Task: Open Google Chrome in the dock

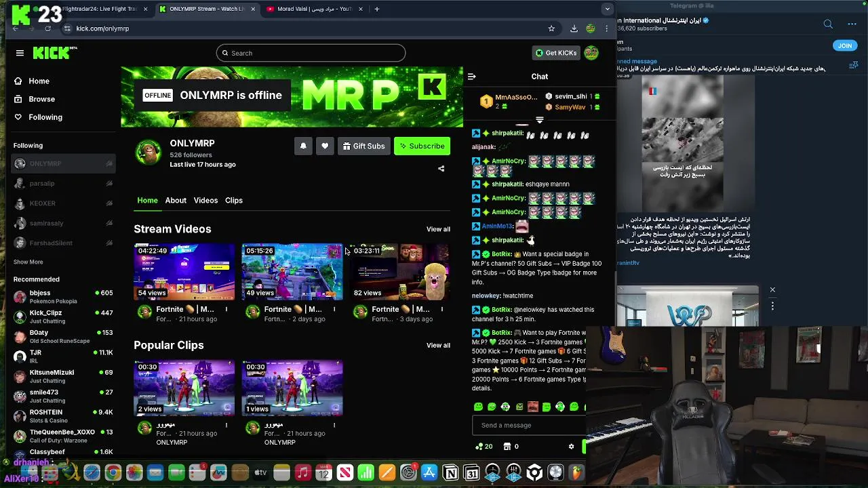Action: coord(113,473)
